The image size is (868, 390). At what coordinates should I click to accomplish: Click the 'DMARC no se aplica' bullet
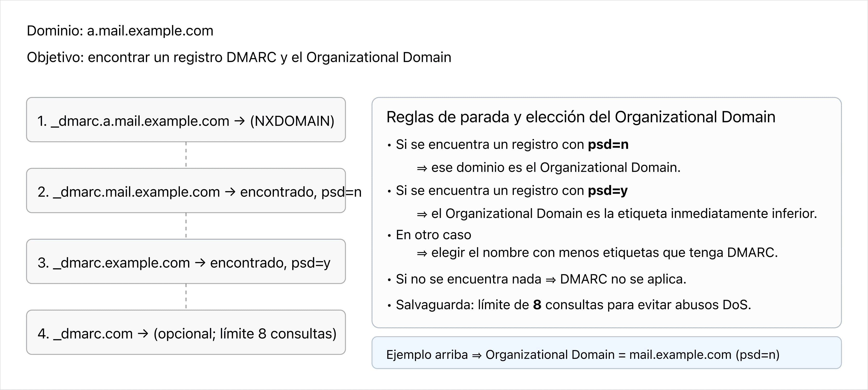[x=541, y=279]
